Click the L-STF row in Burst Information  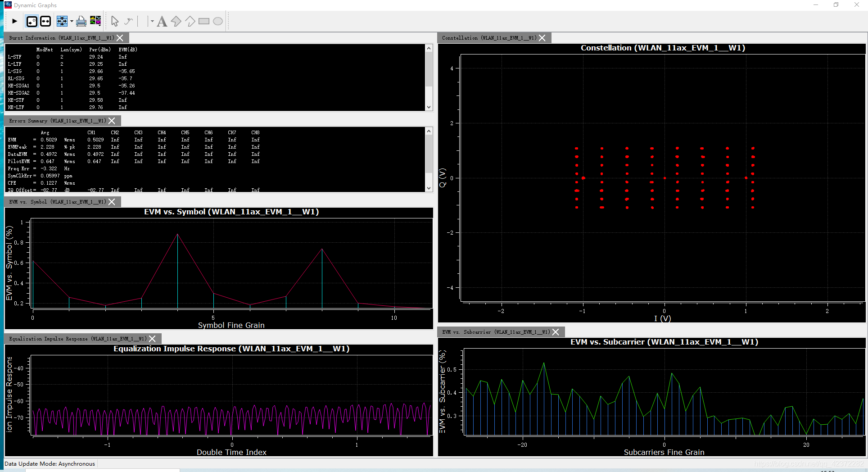click(x=68, y=57)
